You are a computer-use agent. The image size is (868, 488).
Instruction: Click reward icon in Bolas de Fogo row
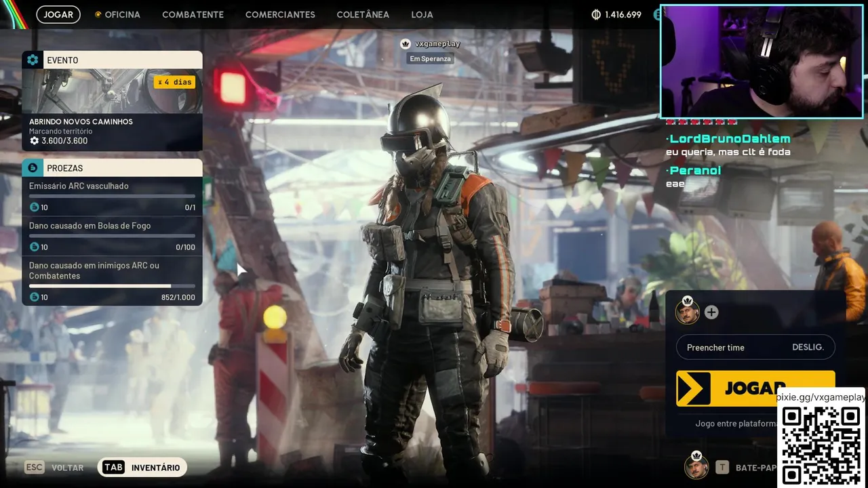tap(34, 247)
